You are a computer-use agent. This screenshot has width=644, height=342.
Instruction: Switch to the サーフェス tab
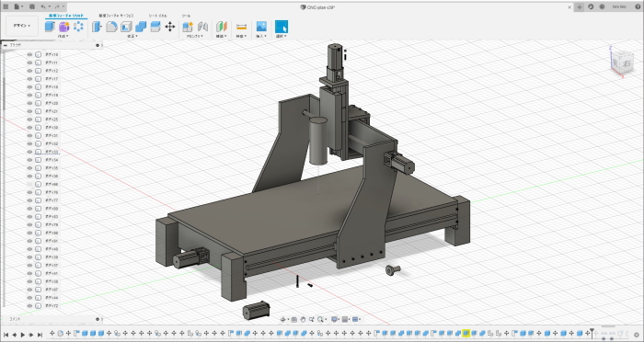coord(116,16)
